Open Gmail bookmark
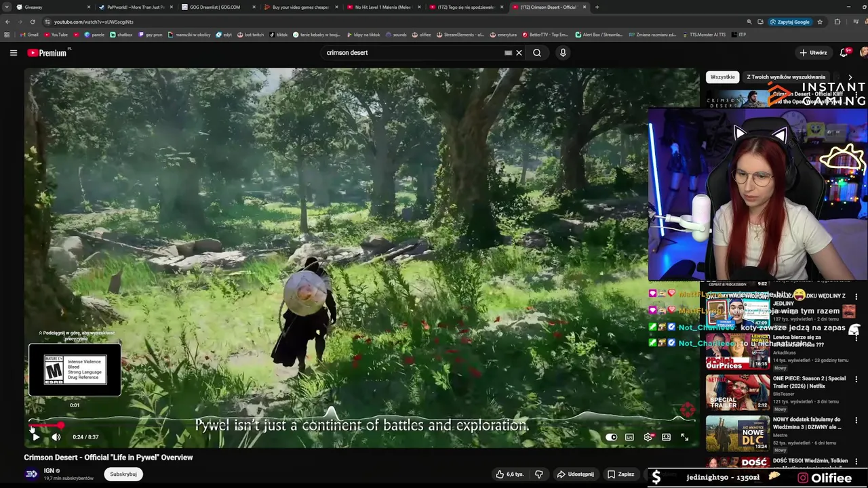This screenshot has width=868, height=488. click(28, 35)
